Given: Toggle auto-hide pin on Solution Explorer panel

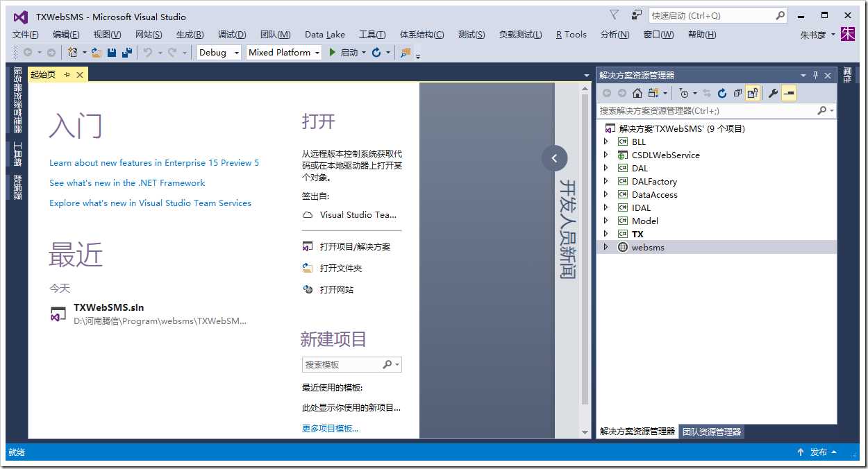Looking at the screenshot, I should (816, 75).
